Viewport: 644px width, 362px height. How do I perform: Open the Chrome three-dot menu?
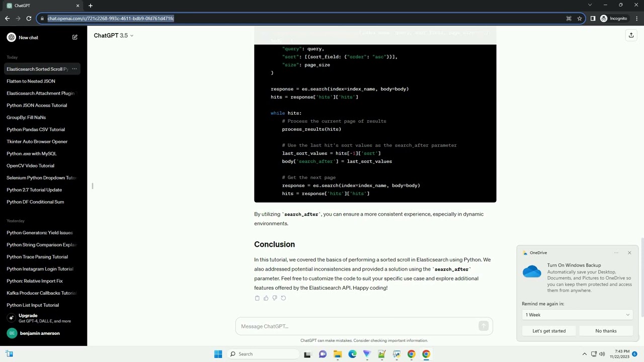(636, 19)
